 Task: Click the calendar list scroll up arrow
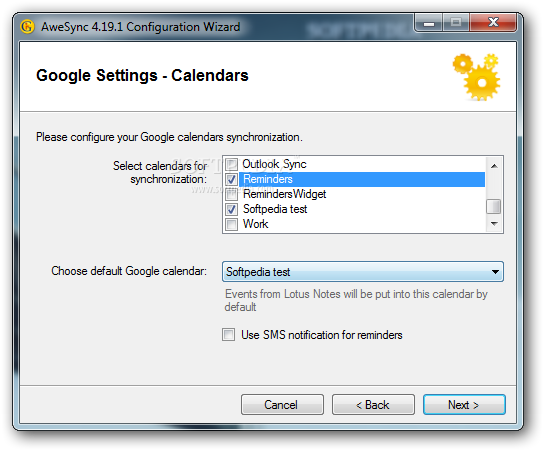[x=494, y=166]
